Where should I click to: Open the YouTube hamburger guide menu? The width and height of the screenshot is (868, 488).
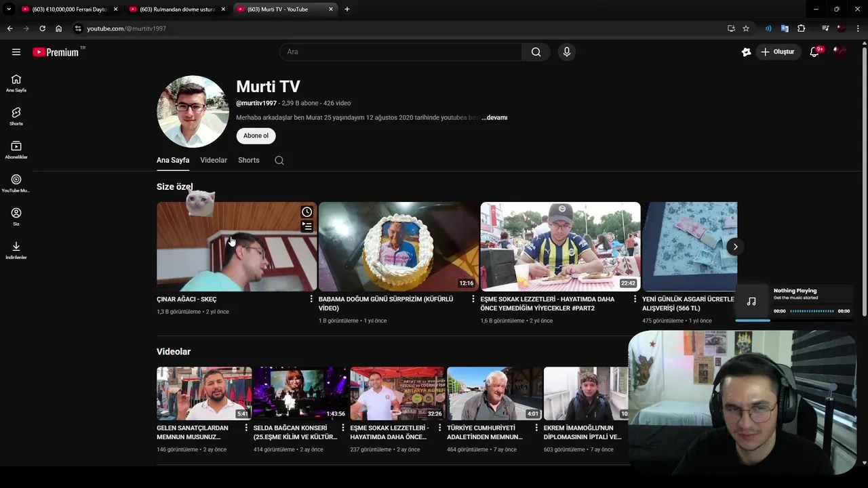point(16,52)
